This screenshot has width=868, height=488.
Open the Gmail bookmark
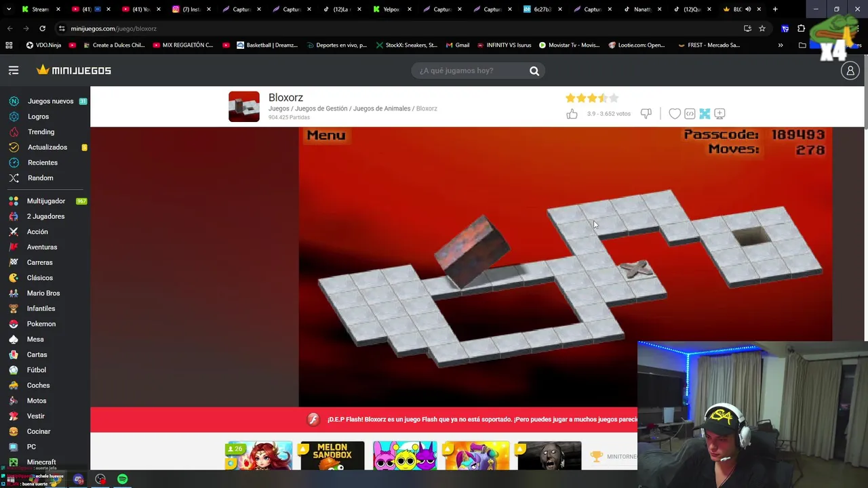[458, 45]
